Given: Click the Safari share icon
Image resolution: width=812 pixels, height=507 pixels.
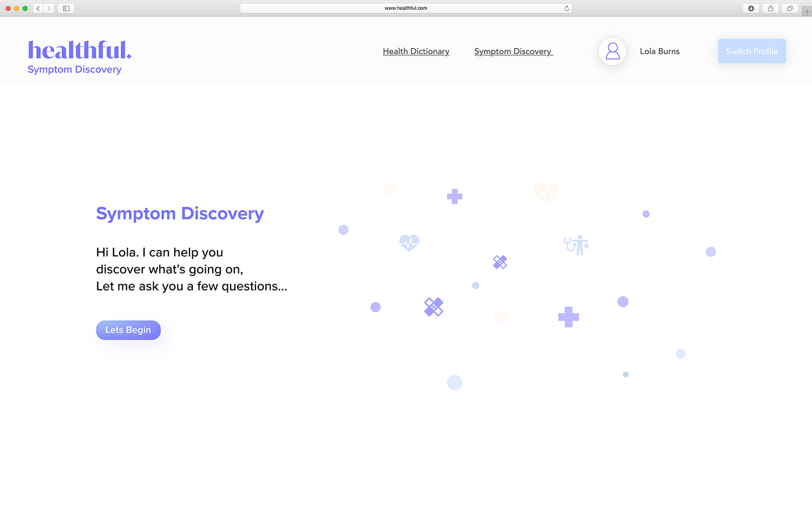Looking at the screenshot, I should pyautogui.click(x=770, y=8).
